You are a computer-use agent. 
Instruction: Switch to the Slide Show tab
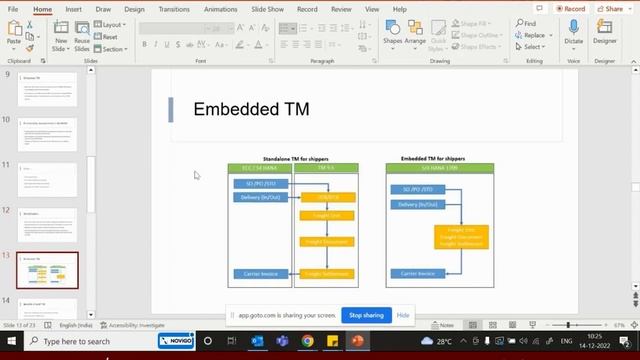point(267,9)
